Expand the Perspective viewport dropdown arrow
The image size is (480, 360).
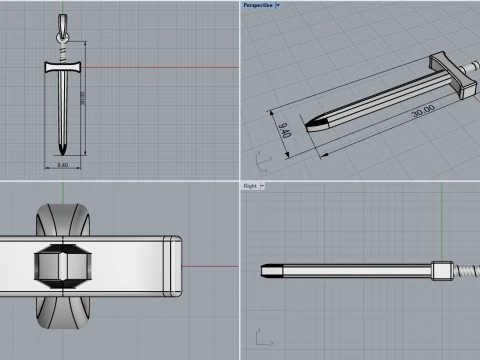[x=278, y=5]
